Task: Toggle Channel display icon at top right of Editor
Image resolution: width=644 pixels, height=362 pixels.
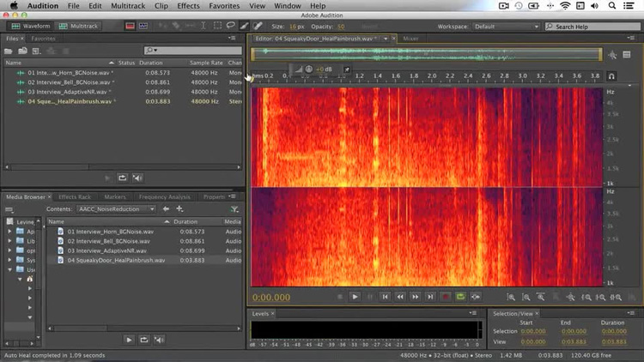Action: (627, 55)
